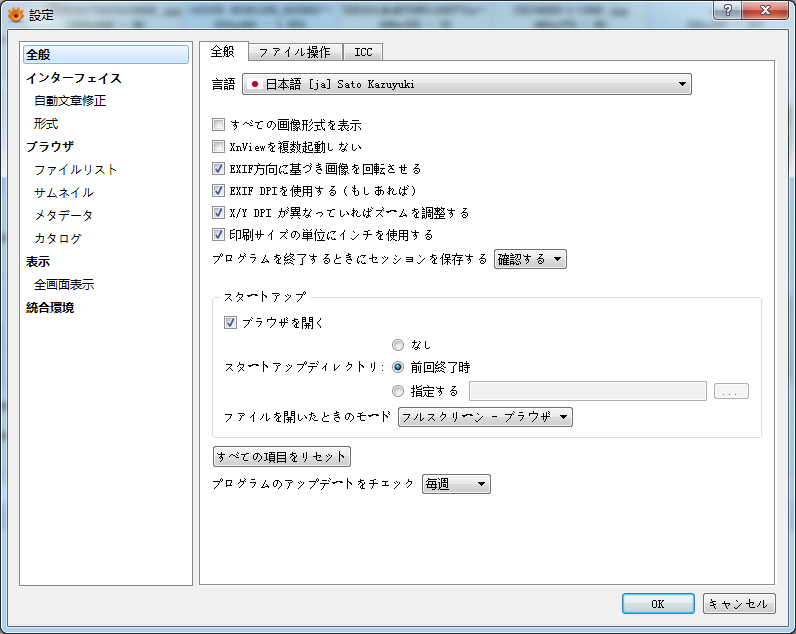Close the 設定 dialog window
This screenshot has width=796, height=634.
[x=766, y=10]
